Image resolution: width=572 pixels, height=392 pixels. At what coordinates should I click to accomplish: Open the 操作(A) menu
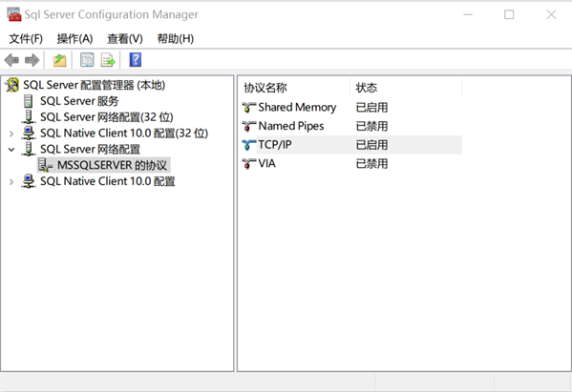(x=74, y=38)
